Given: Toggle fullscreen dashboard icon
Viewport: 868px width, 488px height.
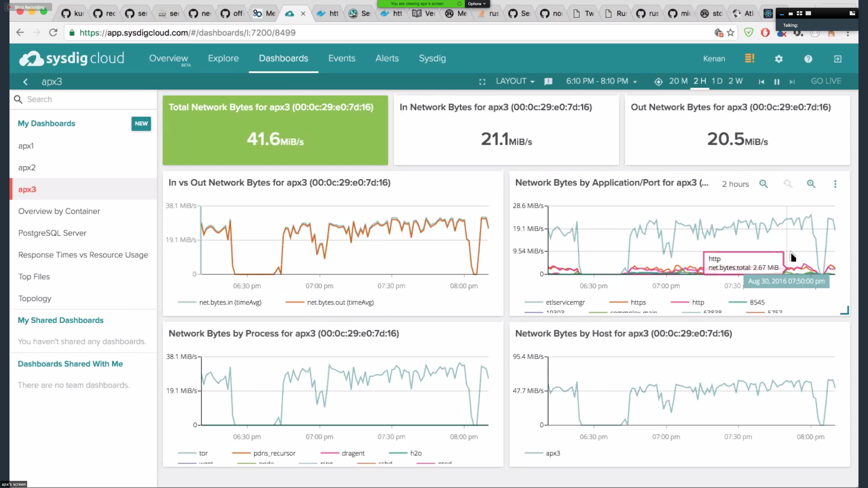Looking at the screenshot, I should [482, 82].
